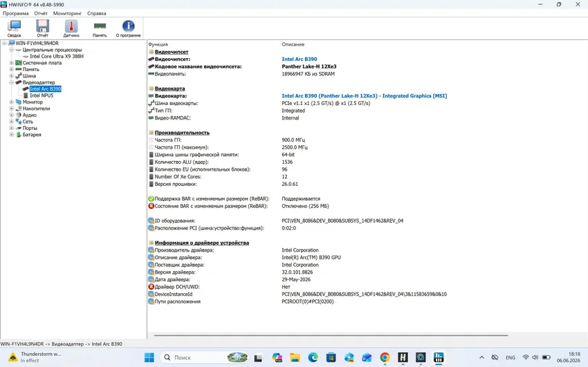Click red X icon on Драйвер DCH/UWD row
This screenshot has height=367, width=588.
[x=151, y=287]
